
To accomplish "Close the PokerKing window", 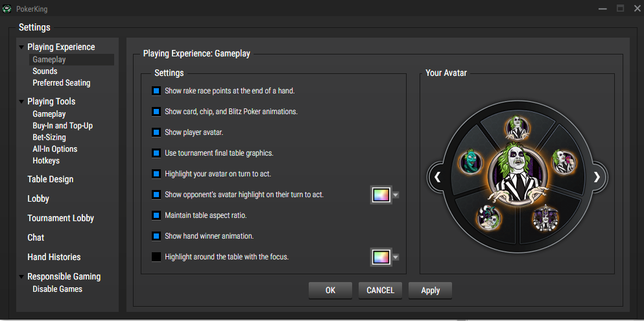I will pyautogui.click(x=637, y=8).
